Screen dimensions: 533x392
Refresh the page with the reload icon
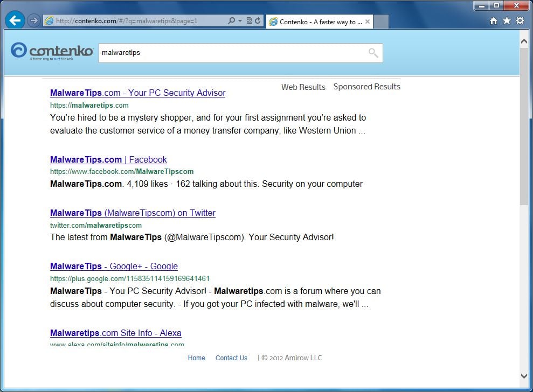click(x=258, y=20)
